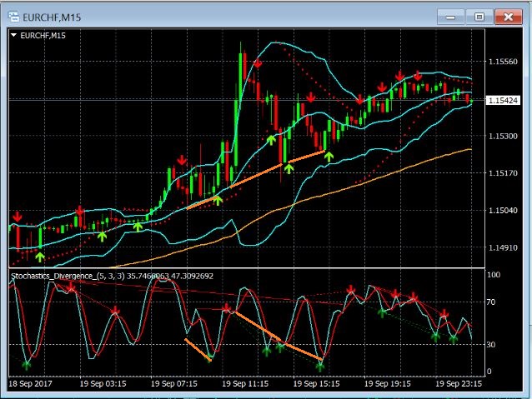Maximize the EURCHF,M15 chart window
This screenshot has height=399, width=532.
479,17
